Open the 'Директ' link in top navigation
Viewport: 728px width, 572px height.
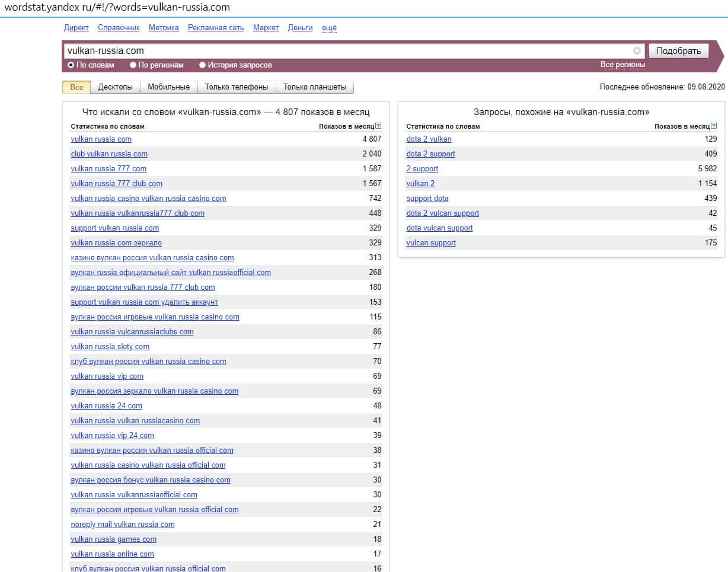click(76, 28)
